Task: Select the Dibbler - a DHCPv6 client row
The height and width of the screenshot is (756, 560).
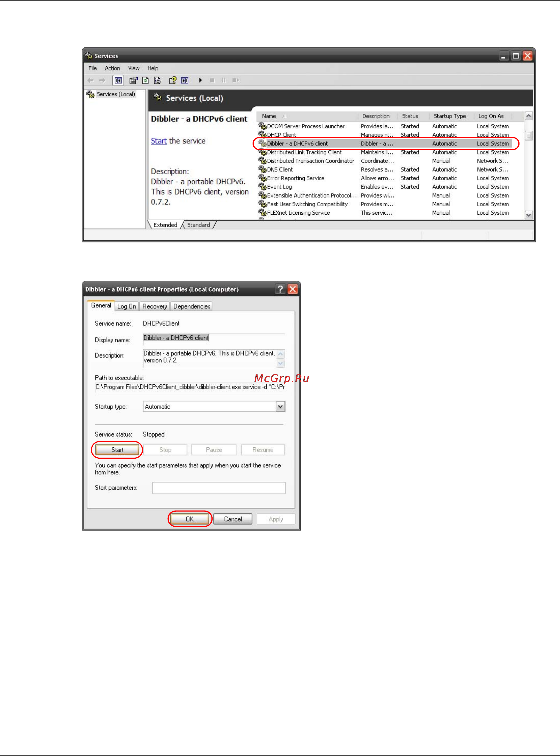Action: (x=385, y=144)
